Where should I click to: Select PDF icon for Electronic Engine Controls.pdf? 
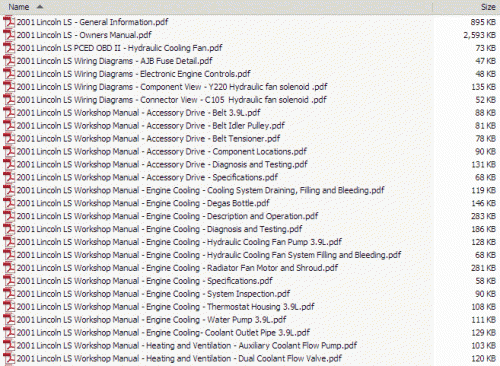coord(9,74)
